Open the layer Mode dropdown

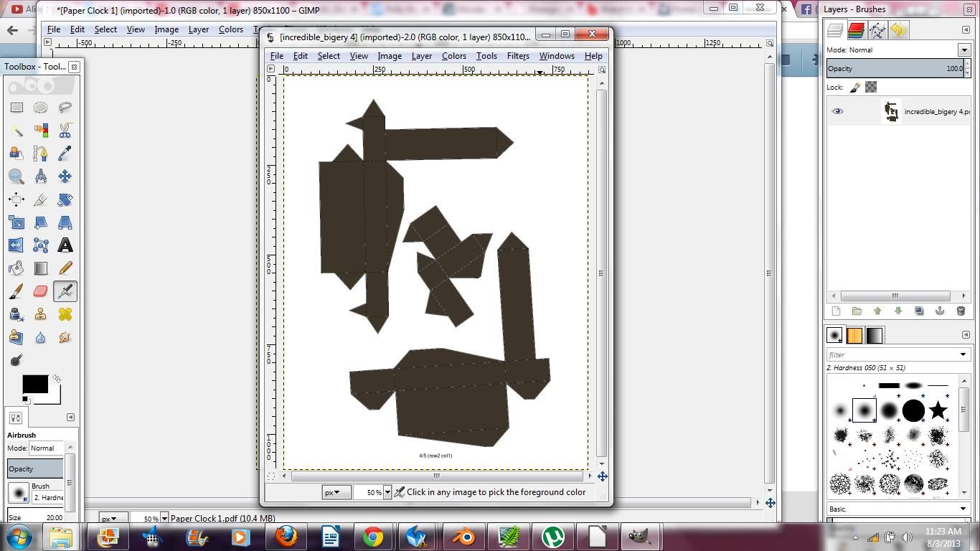coord(964,50)
